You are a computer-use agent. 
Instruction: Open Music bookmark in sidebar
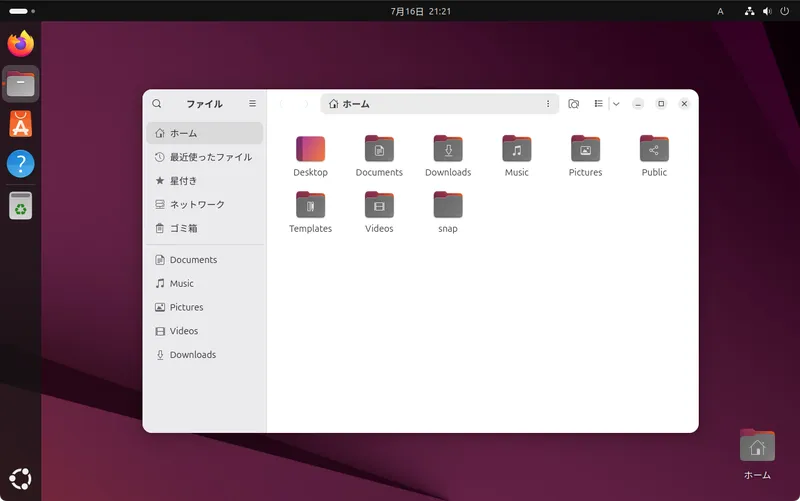click(205, 283)
